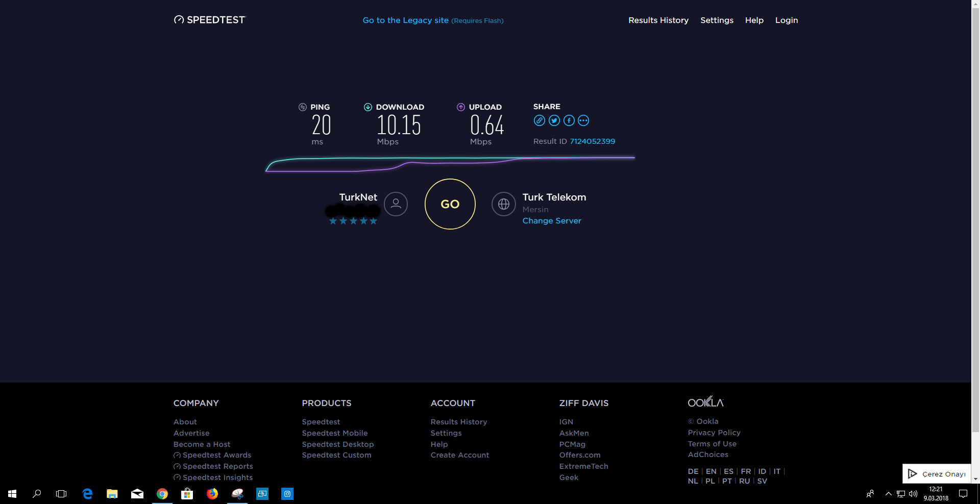Open Result ID 7124052399 link
The width and height of the screenshot is (980, 504).
coord(592,141)
